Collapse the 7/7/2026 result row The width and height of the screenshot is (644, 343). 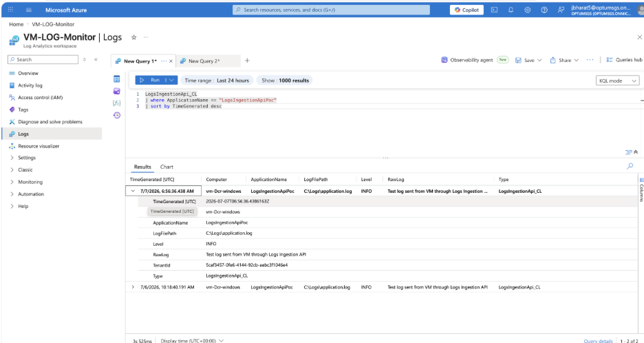(x=133, y=191)
